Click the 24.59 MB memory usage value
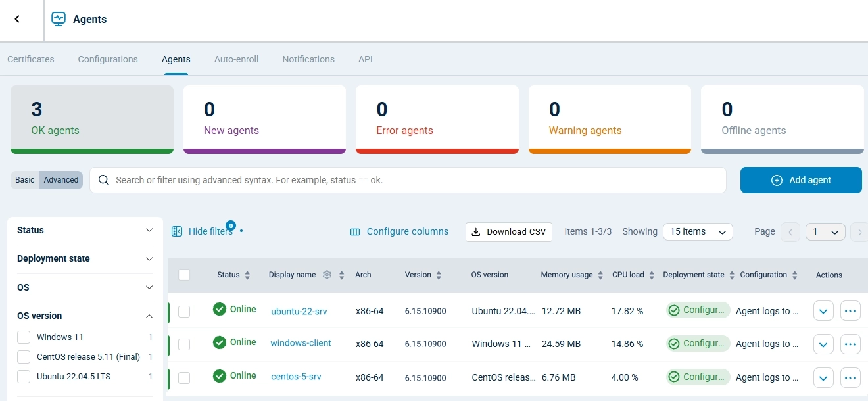The height and width of the screenshot is (401, 868). click(562, 344)
